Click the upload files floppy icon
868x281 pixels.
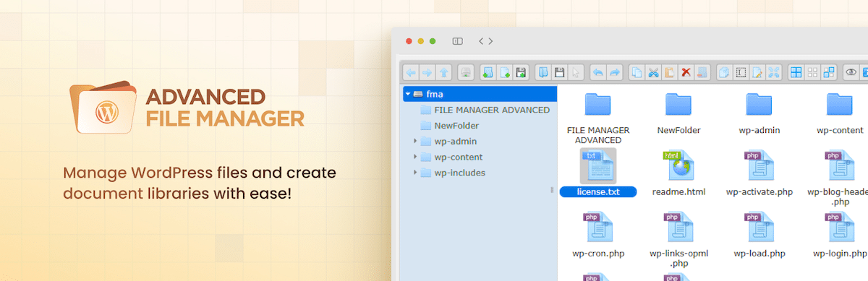[521, 72]
